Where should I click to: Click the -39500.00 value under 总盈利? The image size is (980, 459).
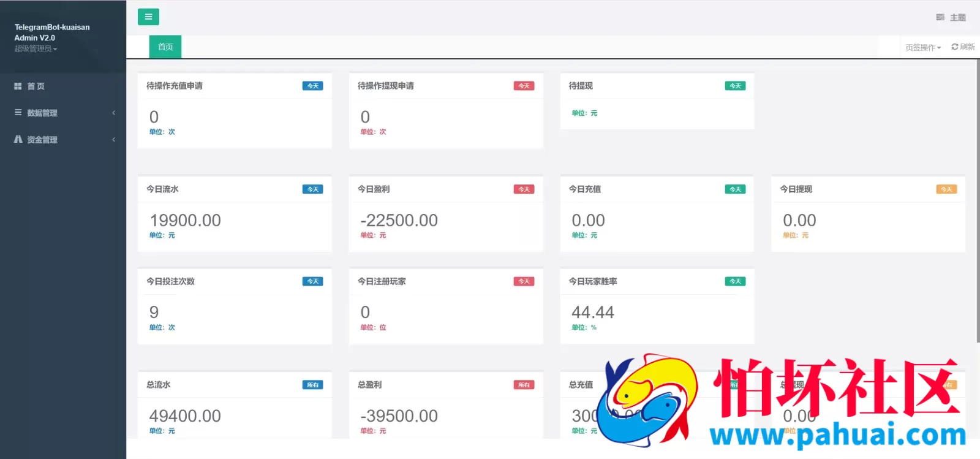point(399,416)
